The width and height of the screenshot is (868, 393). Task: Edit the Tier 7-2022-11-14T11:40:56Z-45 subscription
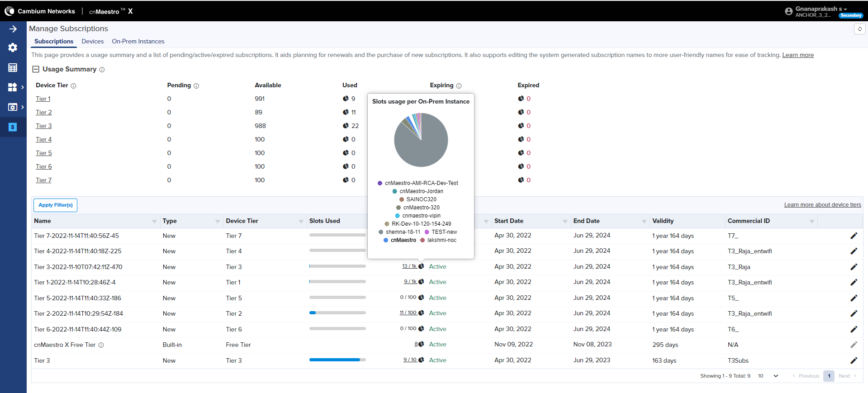click(854, 236)
